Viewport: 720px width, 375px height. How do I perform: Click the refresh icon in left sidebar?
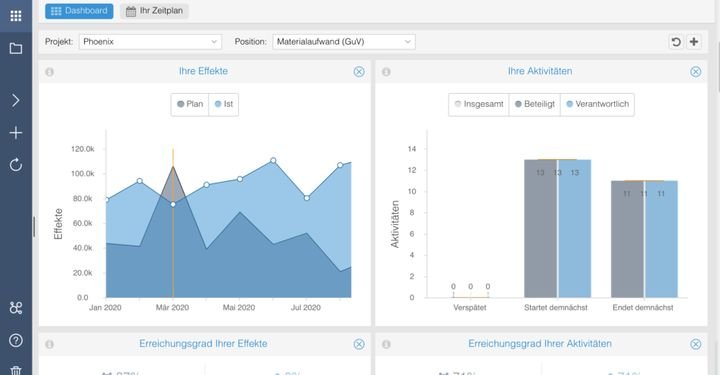[16, 165]
